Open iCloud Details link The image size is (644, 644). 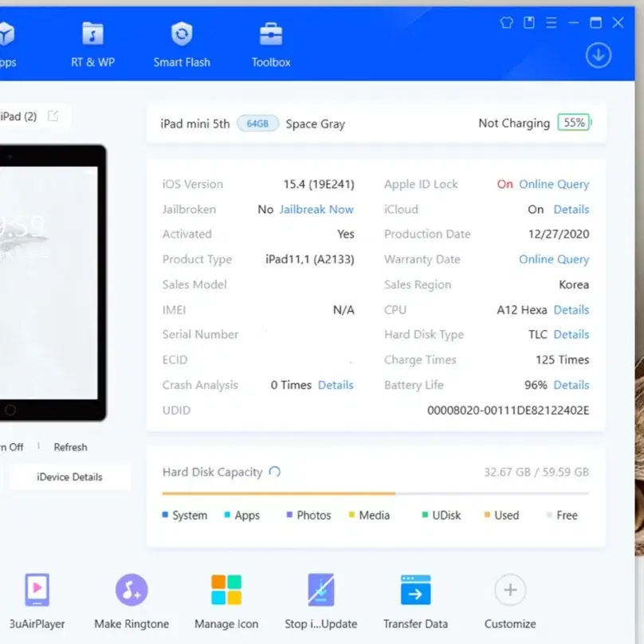(571, 210)
